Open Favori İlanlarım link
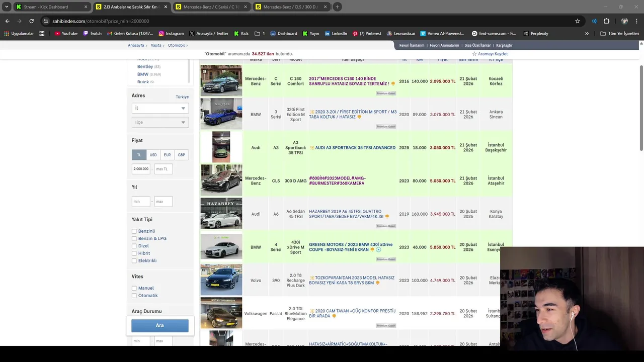The image size is (644, 362). tap(412, 45)
